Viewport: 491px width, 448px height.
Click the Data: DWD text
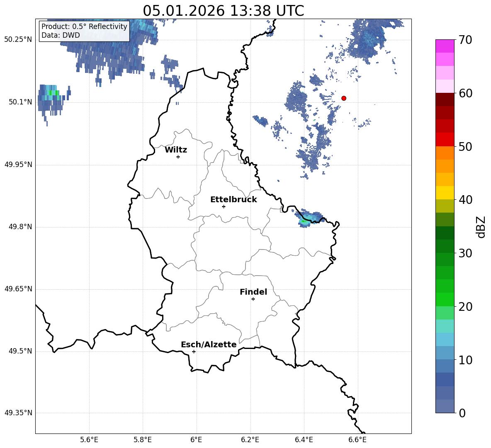(61, 35)
